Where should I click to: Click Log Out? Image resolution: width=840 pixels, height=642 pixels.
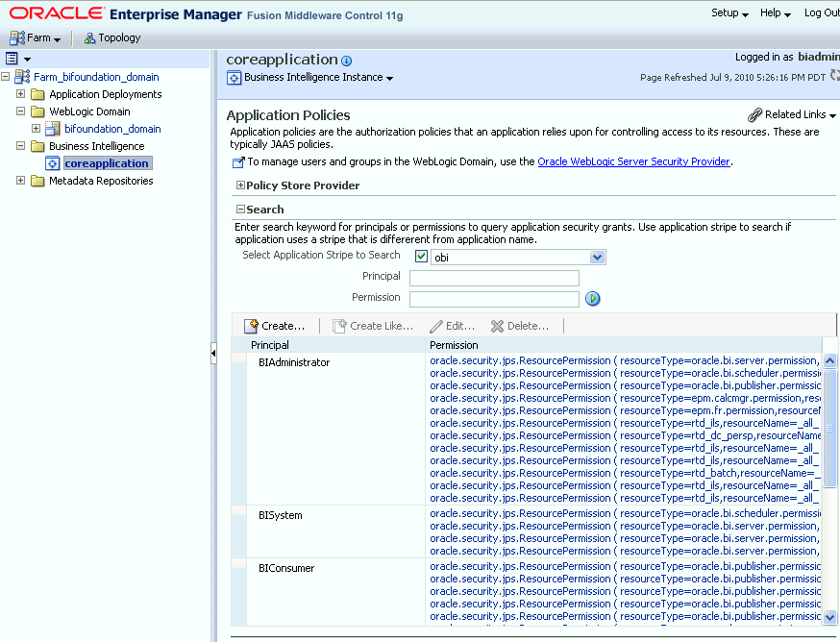pyautogui.click(x=822, y=13)
